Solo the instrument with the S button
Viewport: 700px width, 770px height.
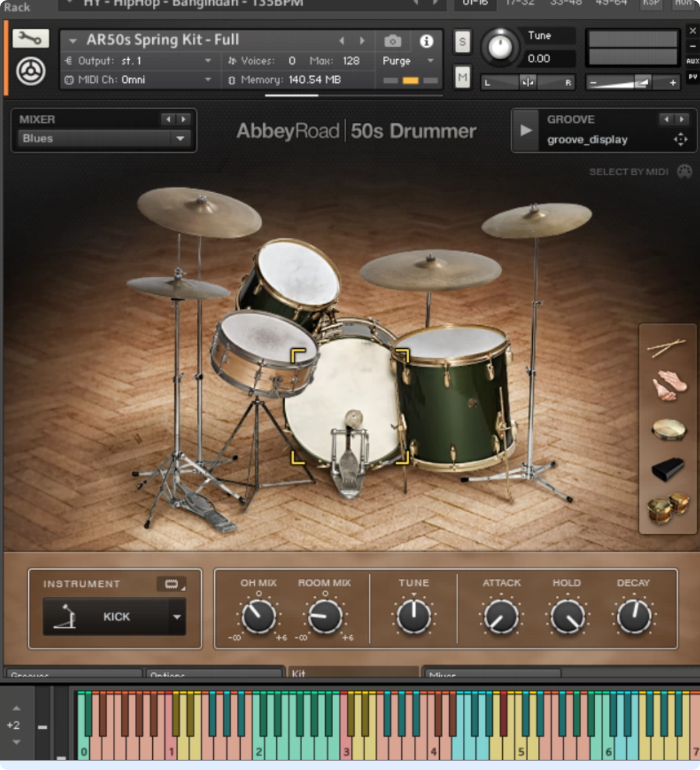[x=462, y=42]
